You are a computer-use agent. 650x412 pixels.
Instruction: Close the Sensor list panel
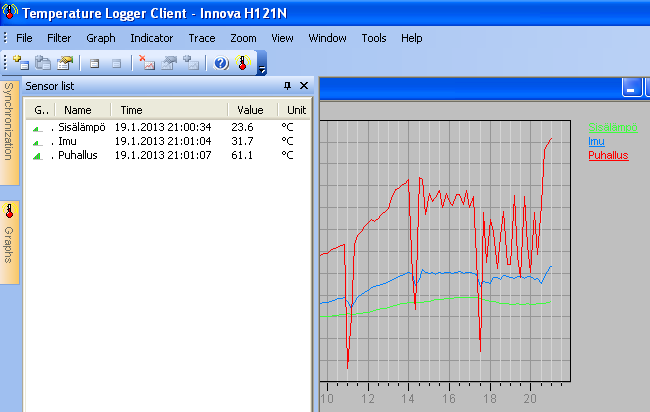point(304,87)
